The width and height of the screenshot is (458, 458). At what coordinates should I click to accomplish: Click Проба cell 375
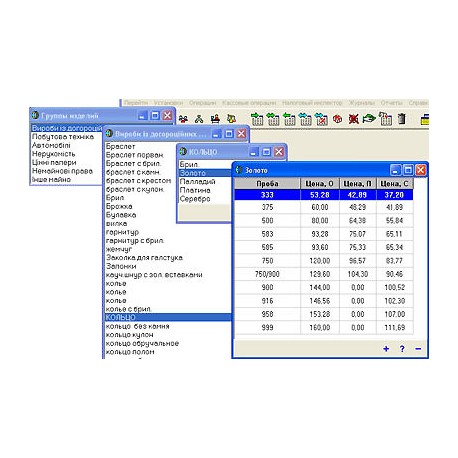click(267, 207)
